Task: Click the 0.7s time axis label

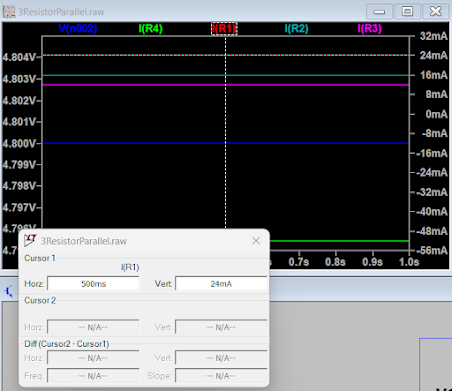Action: pos(298,262)
